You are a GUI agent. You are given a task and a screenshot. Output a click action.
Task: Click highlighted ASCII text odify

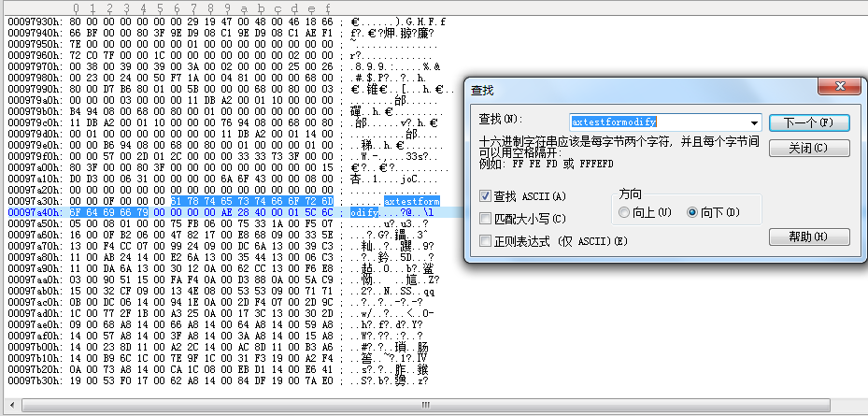pos(365,212)
